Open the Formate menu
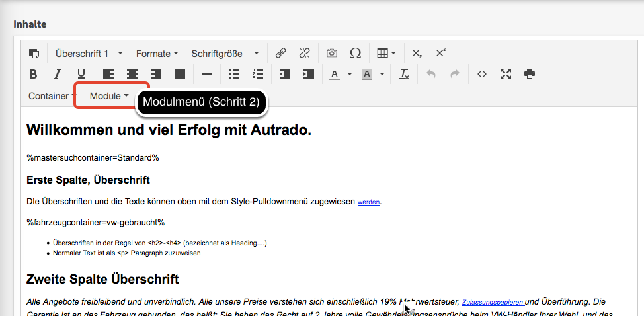Image resolution: width=644 pixels, height=316 pixels. click(x=157, y=54)
